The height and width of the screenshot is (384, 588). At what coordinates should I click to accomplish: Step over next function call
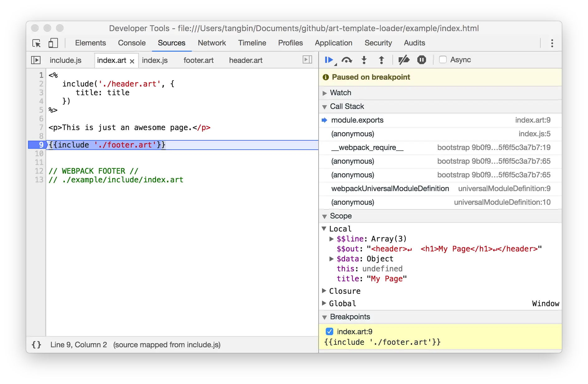347,60
